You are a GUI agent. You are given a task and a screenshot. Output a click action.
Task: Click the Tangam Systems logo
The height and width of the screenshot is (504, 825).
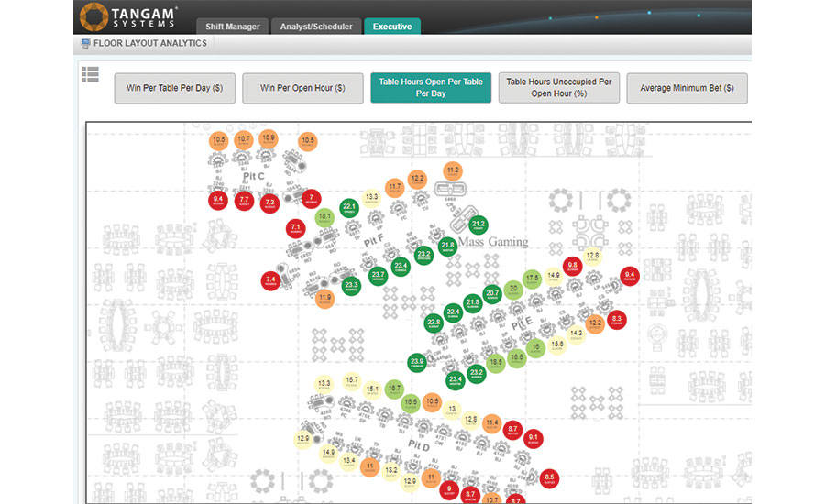tap(129, 16)
